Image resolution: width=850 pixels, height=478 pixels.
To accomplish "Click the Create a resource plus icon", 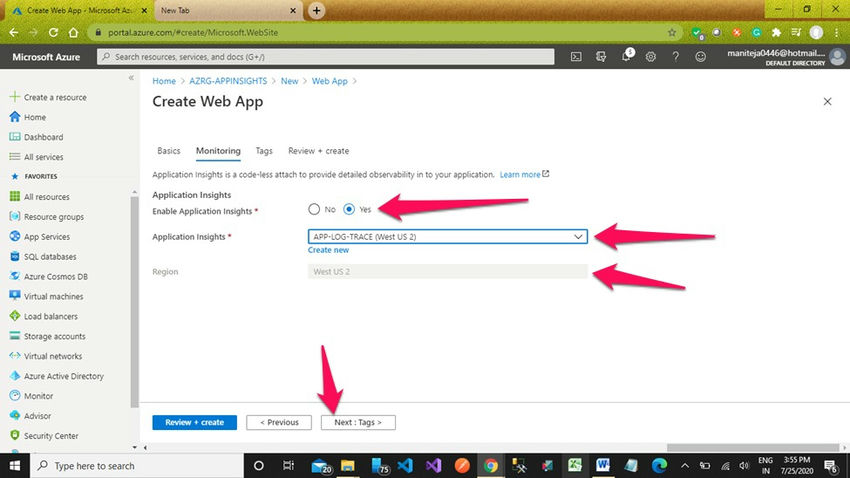I will [x=15, y=97].
